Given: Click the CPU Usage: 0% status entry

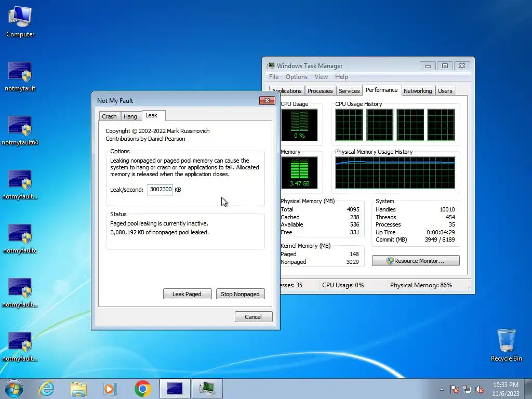Looking at the screenshot, I should (343, 285).
